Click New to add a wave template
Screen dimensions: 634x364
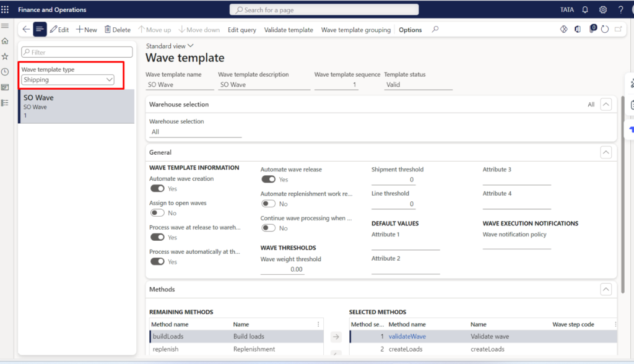click(x=87, y=30)
